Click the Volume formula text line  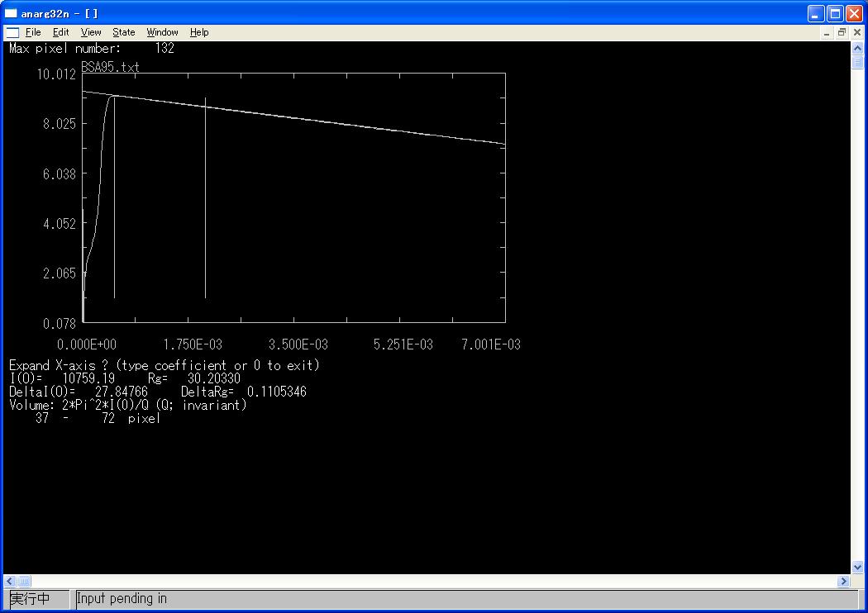point(128,405)
